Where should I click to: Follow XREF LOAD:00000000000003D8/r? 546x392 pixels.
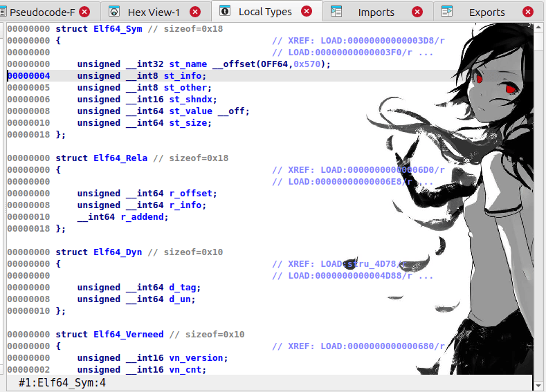coord(383,41)
